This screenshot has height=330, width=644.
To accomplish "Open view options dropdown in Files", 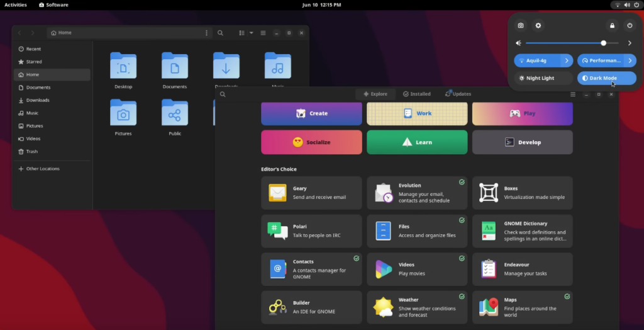I will [x=252, y=33].
